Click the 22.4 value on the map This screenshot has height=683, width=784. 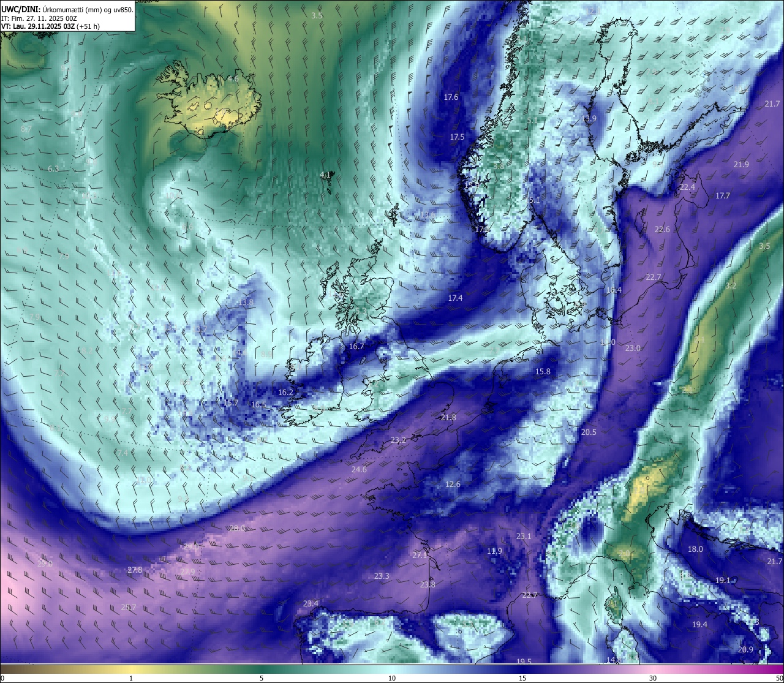(687, 187)
